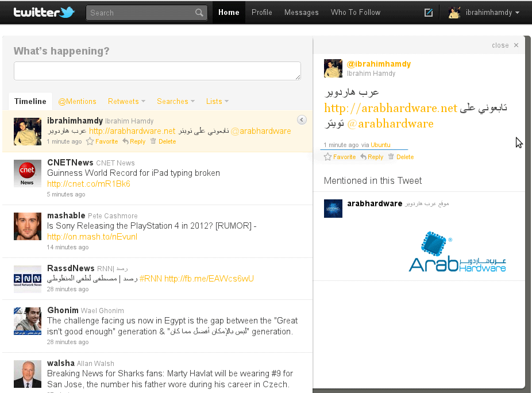
Task: Open Who To Follow
Action: pos(356,13)
